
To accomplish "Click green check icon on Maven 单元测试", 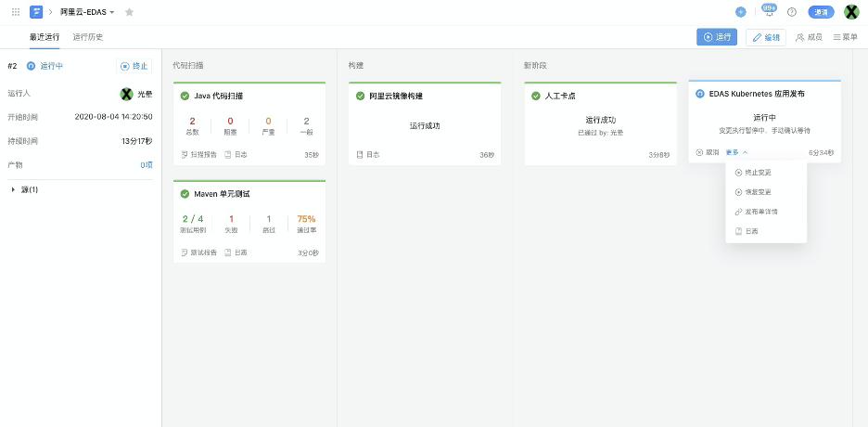I will pos(185,194).
